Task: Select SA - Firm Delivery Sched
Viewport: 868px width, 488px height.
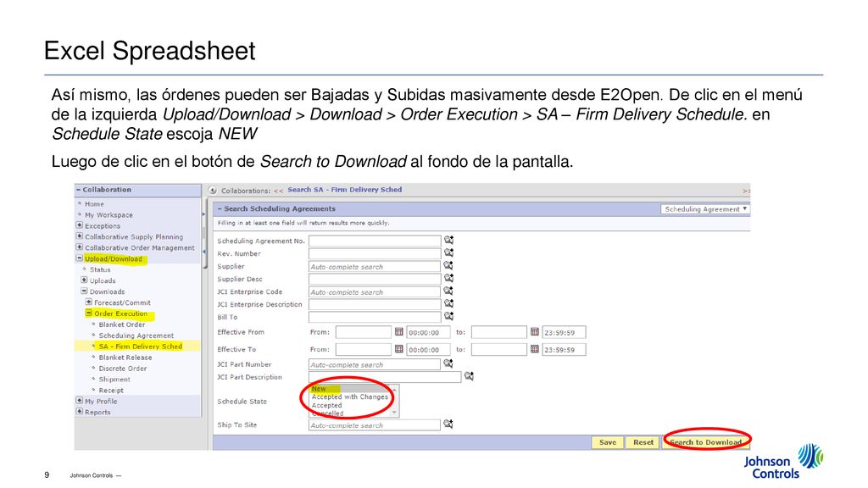Action: pos(141,347)
